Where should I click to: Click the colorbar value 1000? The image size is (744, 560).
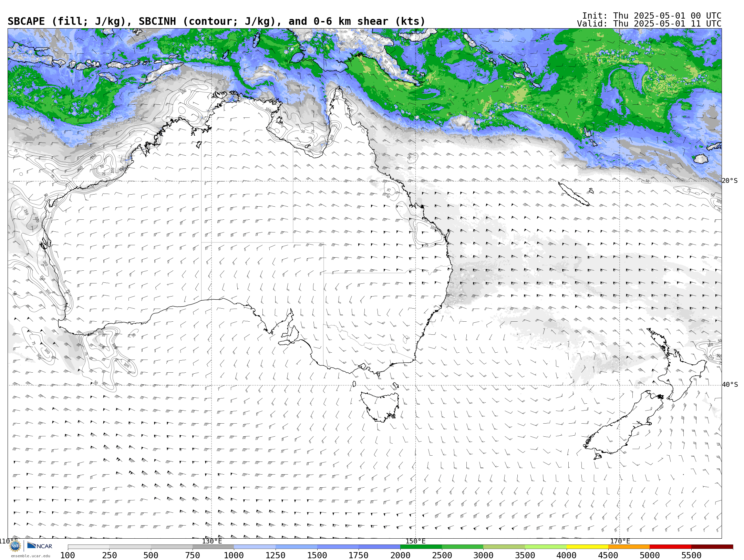coord(234,555)
